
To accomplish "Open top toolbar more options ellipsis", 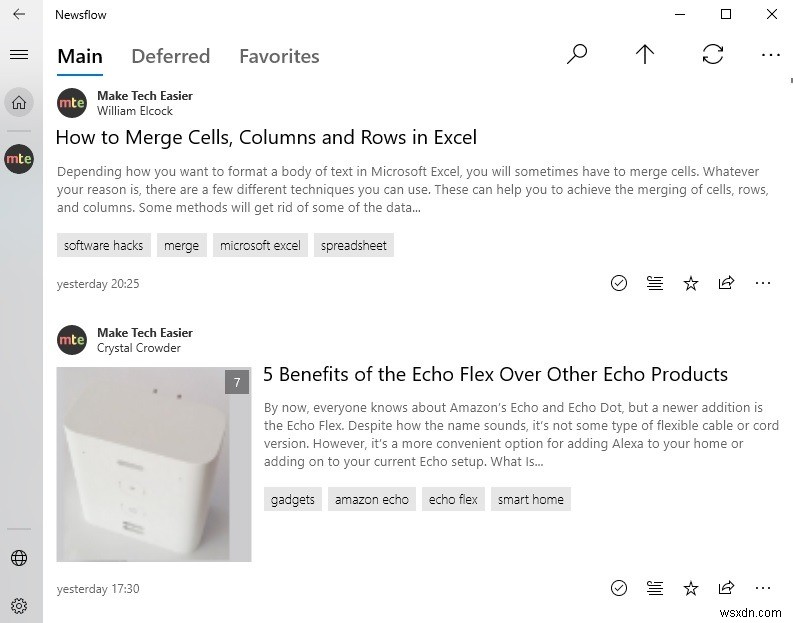I will [x=770, y=55].
